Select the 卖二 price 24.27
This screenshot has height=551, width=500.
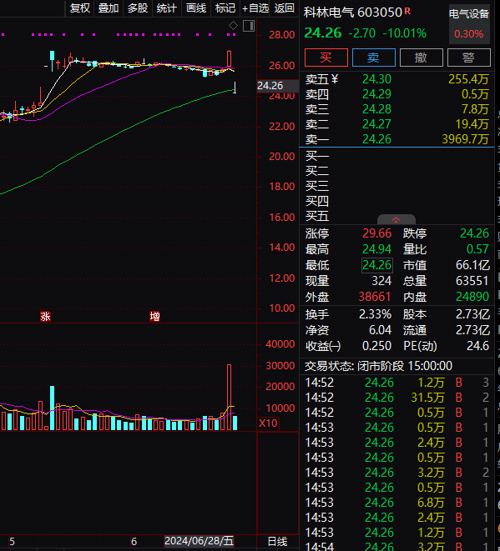click(377, 124)
